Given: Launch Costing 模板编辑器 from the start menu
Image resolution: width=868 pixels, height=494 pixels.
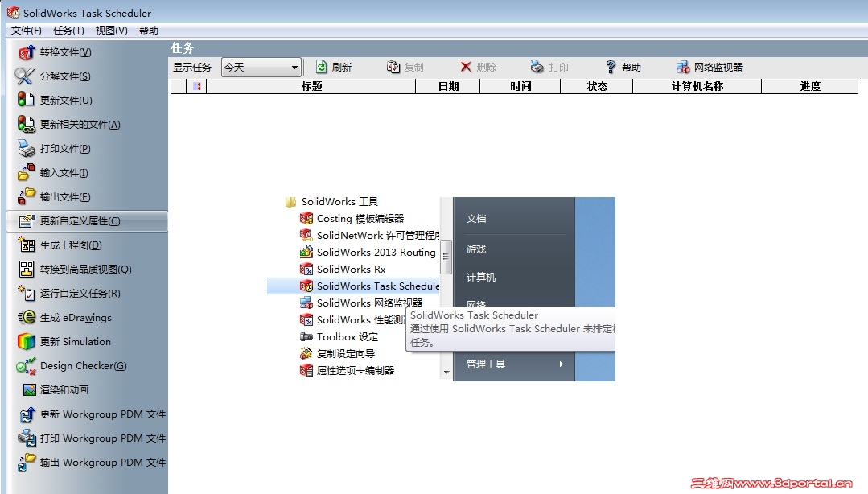Looking at the screenshot, I should (x=352, y=219).
